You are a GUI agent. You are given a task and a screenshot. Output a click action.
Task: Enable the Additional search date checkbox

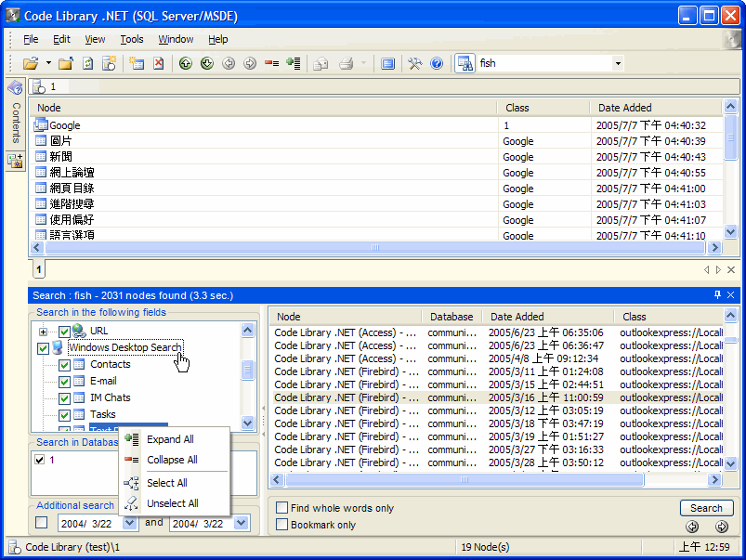[42, 523]
